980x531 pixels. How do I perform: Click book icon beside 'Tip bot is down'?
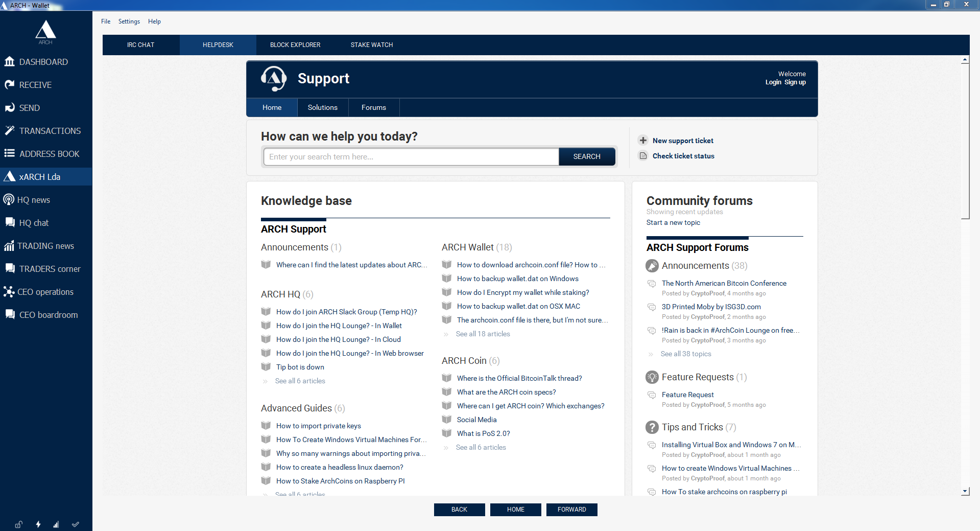[x=266, y=366]
